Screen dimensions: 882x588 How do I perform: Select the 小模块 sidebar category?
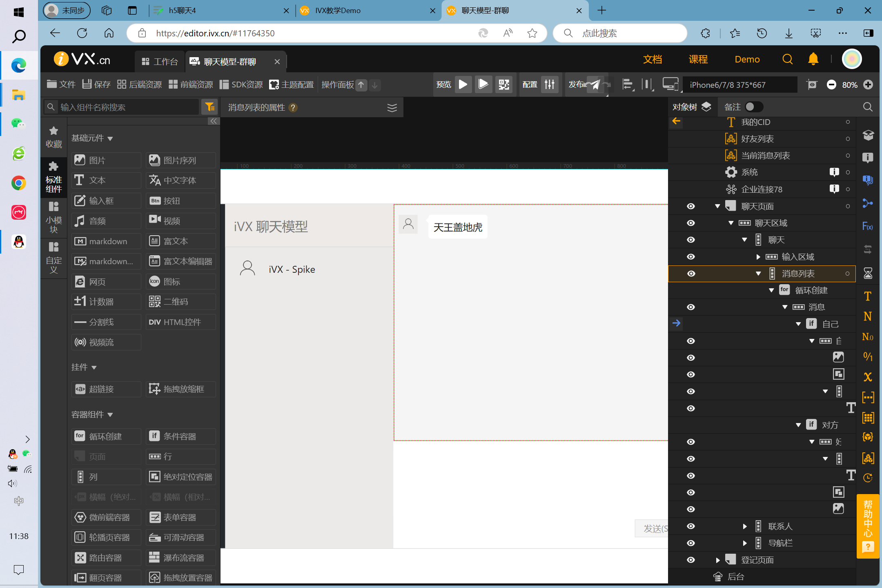coord(53,218)
